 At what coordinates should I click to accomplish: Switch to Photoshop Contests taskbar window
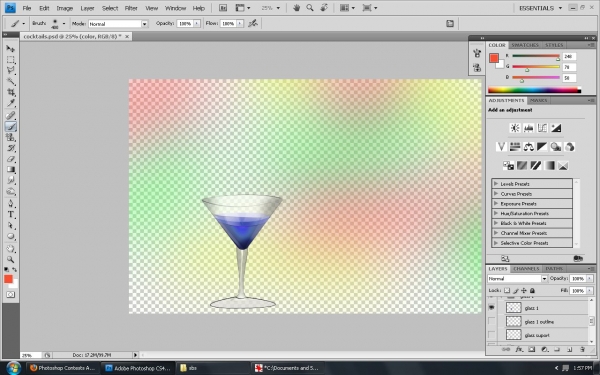tap(63, 368)
